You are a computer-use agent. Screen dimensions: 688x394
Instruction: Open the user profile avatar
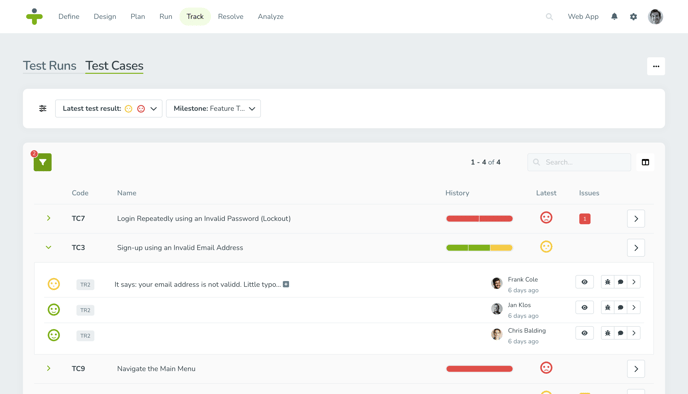click(x=656, y=17)
